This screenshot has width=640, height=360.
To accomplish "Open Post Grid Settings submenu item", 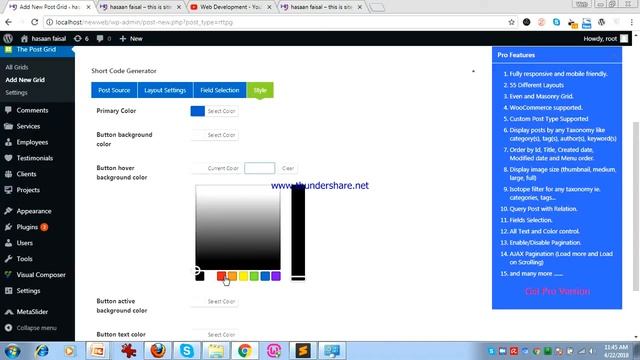I will click(16, 93).
